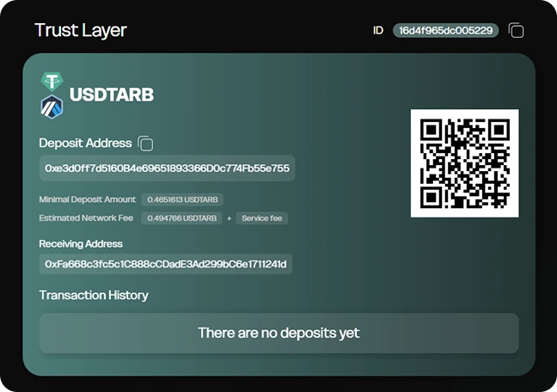Click the USDTARB currency name
Screen dimensions: 557x392
[x=111, y=95]
